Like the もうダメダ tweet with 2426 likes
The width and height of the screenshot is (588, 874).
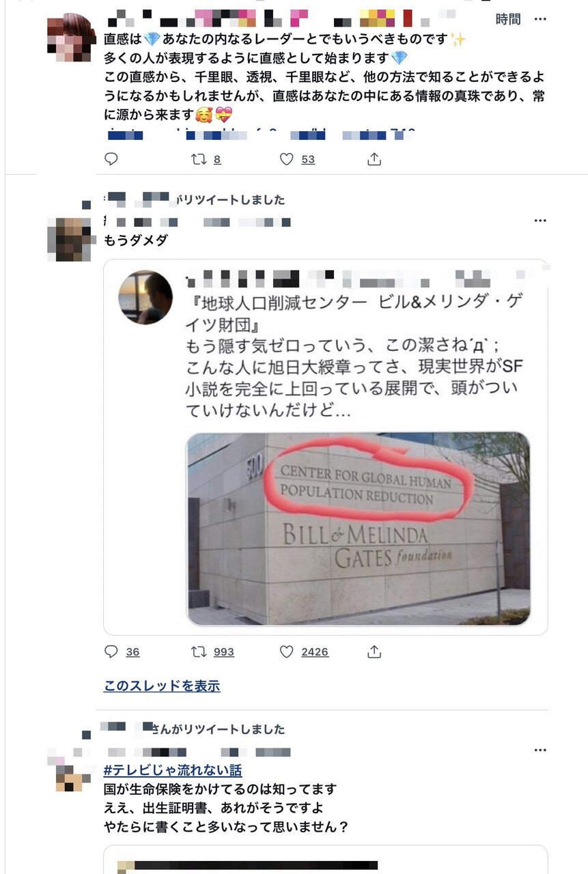tap(287, 651)
